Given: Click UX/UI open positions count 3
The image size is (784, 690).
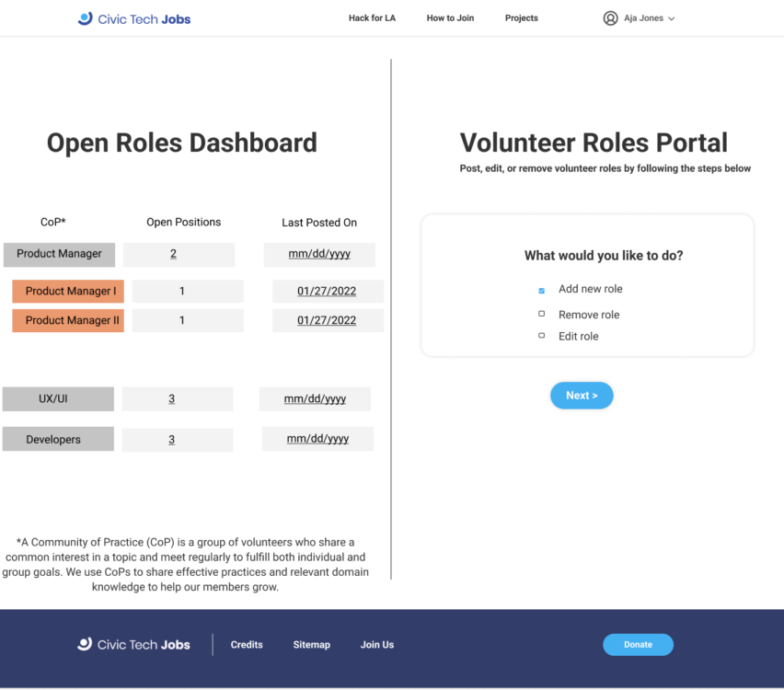Looking at the screenshot, I should [171, 399].
